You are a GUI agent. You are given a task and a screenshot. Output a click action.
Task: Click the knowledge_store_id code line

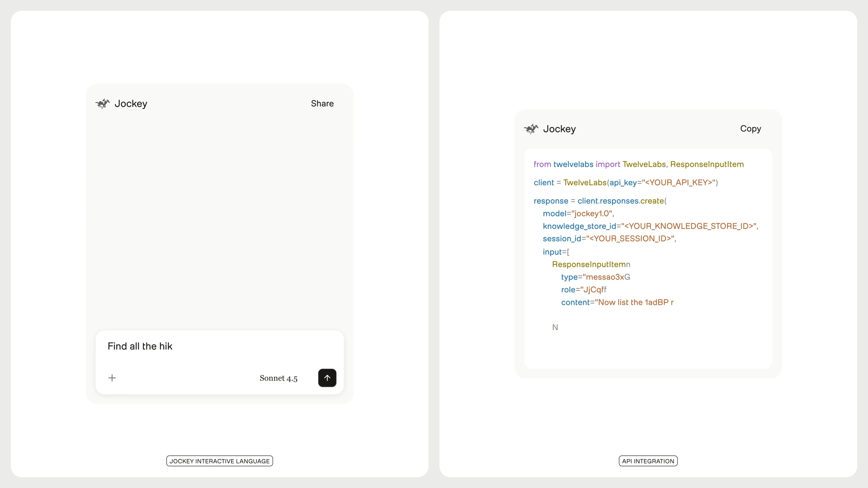coord(650,226)
